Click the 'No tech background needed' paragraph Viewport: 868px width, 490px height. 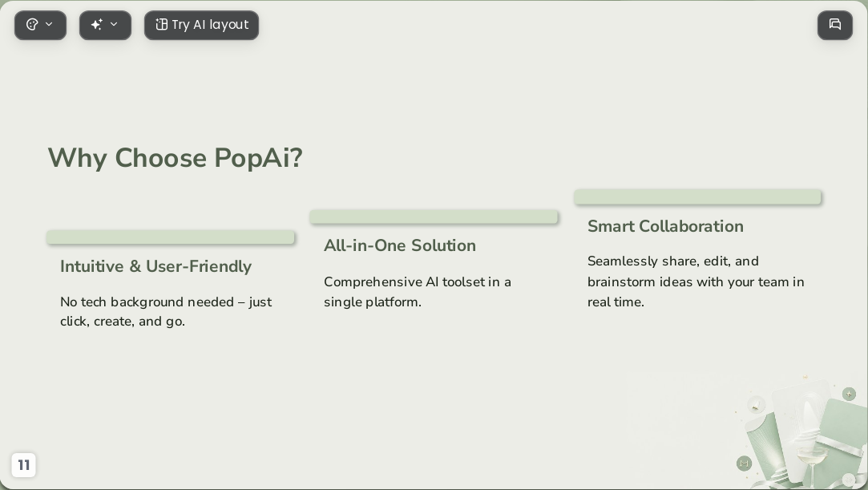pos(166,311)
